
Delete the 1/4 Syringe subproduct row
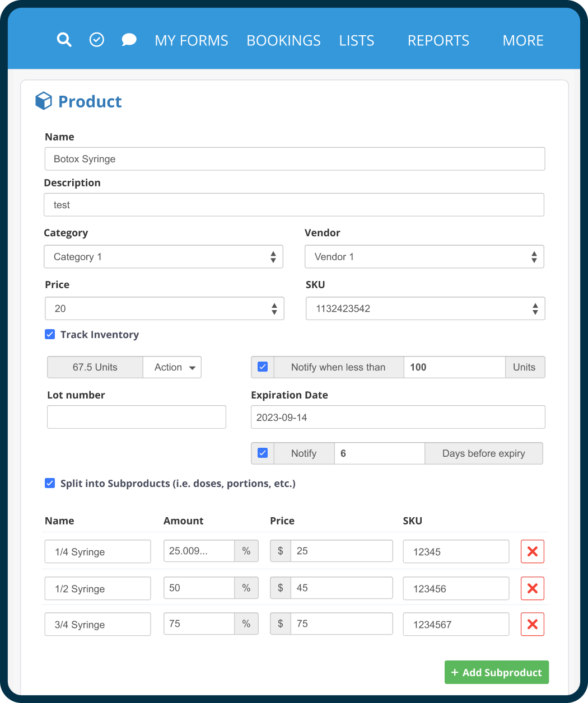pyautogui.click(x=532, y=551)
